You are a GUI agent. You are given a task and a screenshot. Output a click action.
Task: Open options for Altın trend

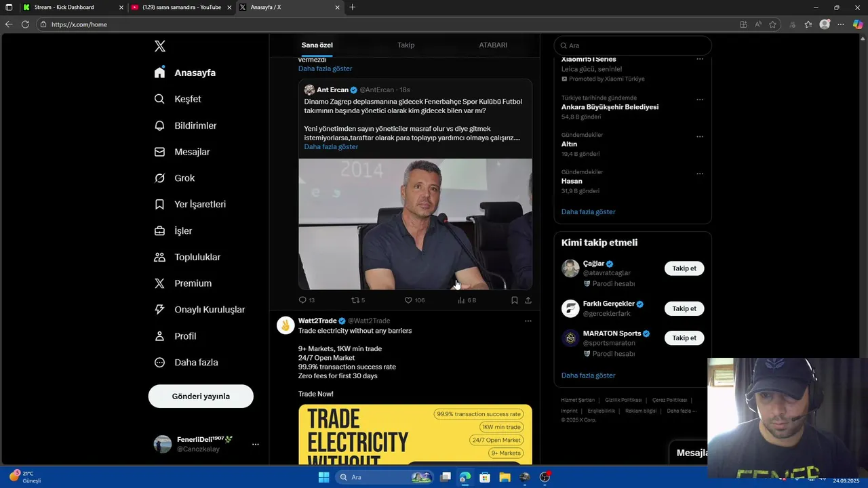[x=700, y=137]
